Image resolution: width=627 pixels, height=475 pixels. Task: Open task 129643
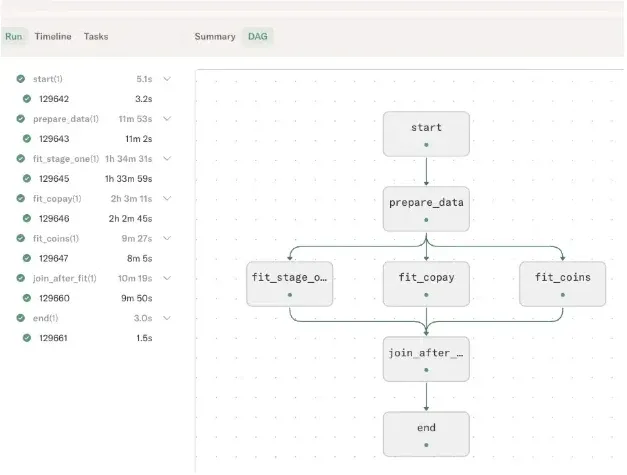(x=54, y=139)
